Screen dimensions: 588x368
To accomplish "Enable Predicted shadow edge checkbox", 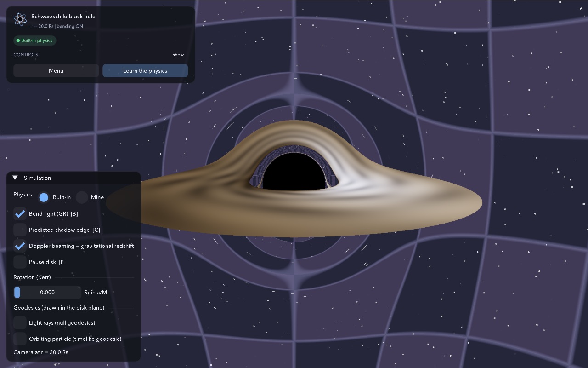I will (x=20, y=230).
